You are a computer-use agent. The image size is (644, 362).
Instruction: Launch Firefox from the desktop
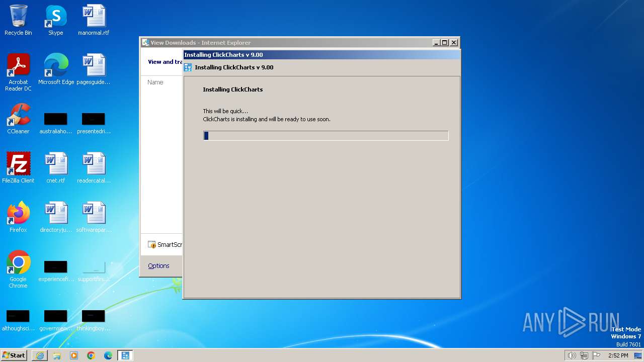(18, 217)
